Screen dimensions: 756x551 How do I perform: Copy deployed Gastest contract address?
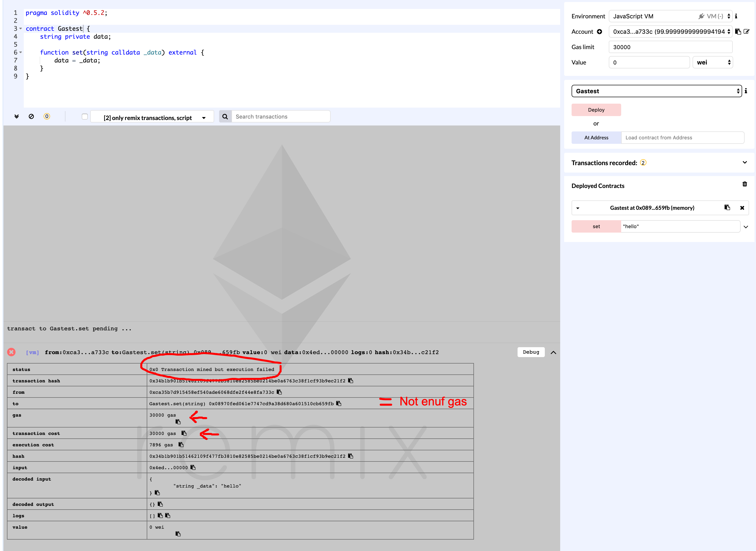[727, 208]
